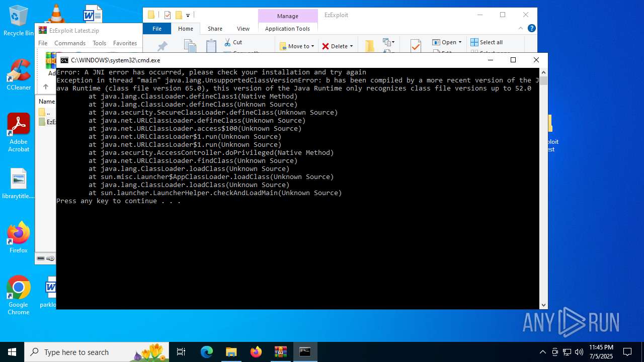Open network status in system tray
644x362 pixels.
[567, 352]
